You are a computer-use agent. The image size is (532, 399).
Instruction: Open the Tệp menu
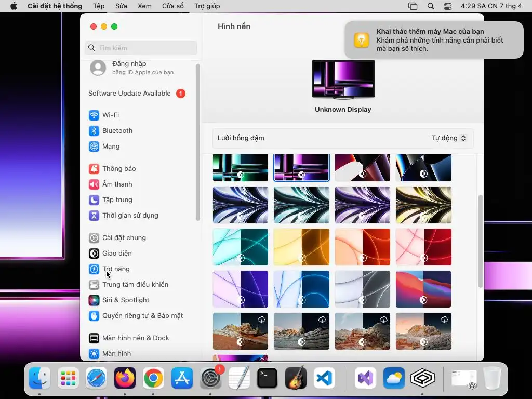pos(99,6)
